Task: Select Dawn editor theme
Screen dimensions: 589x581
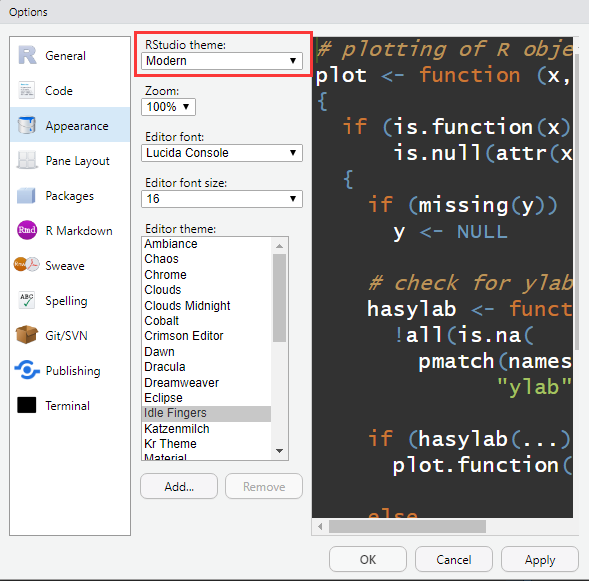Action: pos(206,352)
